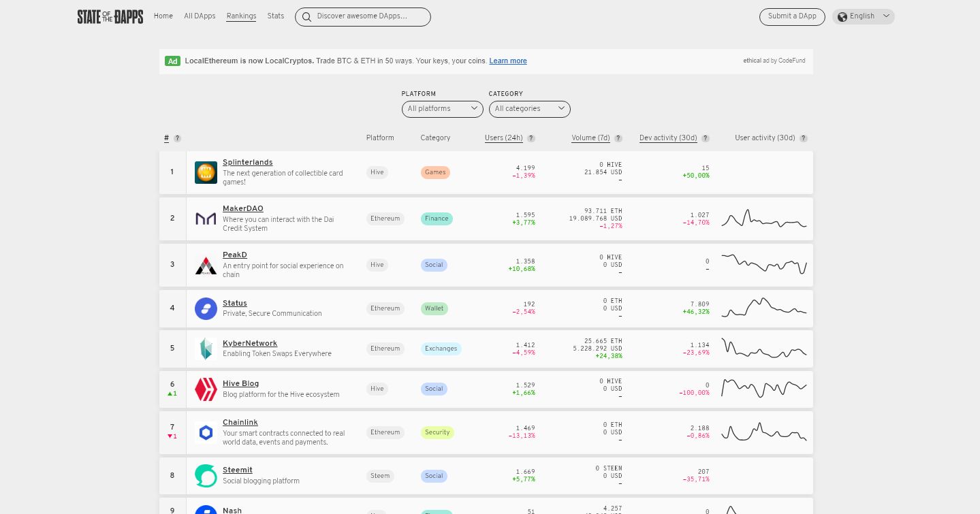Open the Splinterlands logo icon
Viewport: 980px width, 514px height.
pyautogui.click(x=206, y=172)
